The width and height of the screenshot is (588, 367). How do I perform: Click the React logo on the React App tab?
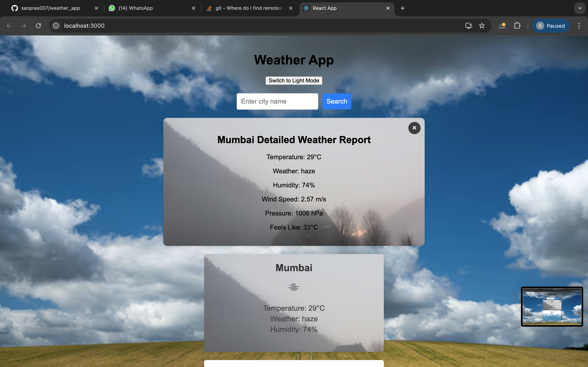307,8
